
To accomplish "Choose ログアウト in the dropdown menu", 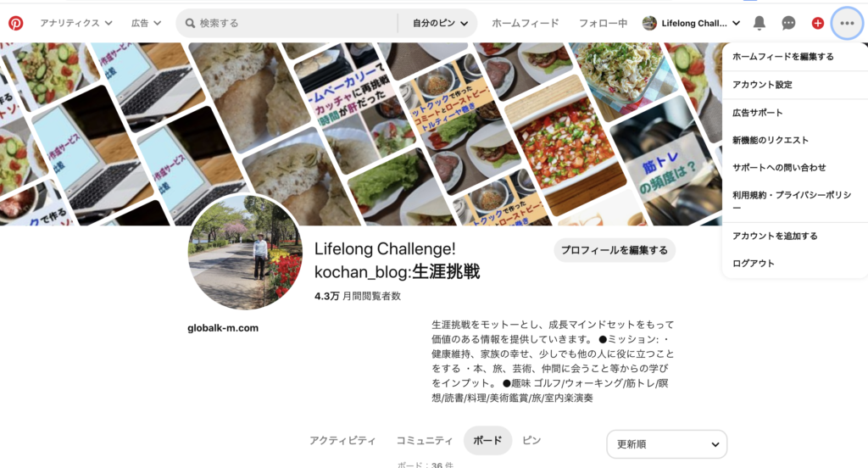I will [x=754, y=264].
